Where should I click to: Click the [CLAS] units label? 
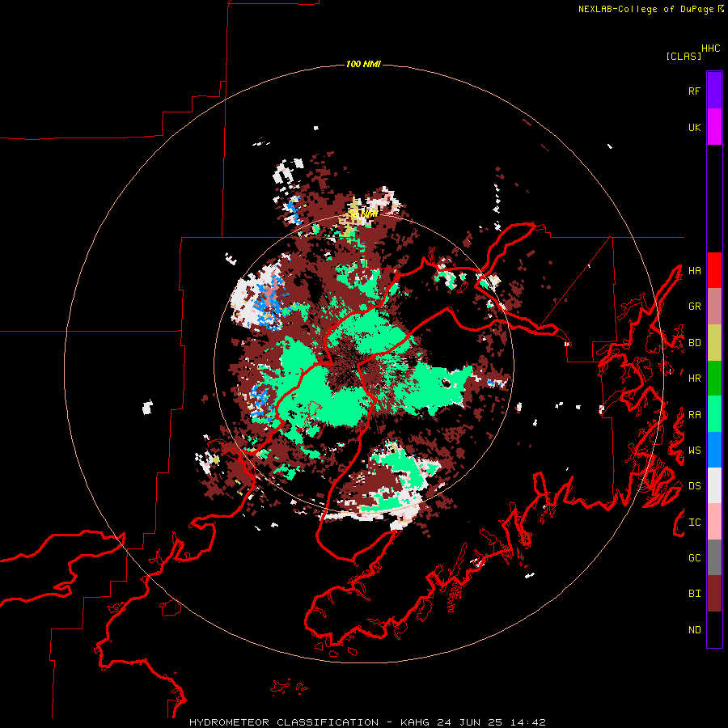point(684,56)
